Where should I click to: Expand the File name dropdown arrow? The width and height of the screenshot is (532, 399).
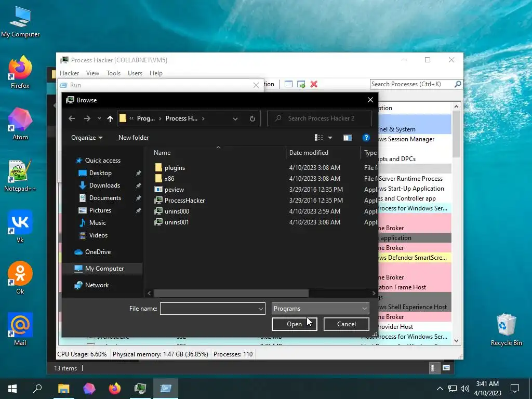tap(261, 309)
